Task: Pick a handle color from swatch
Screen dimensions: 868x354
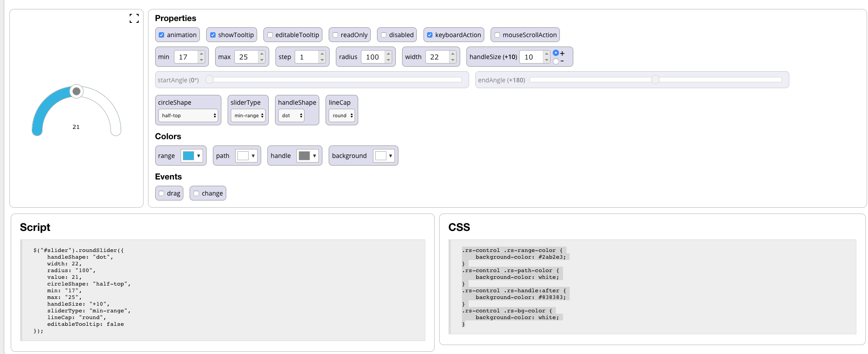Action: tap(308, 156)
